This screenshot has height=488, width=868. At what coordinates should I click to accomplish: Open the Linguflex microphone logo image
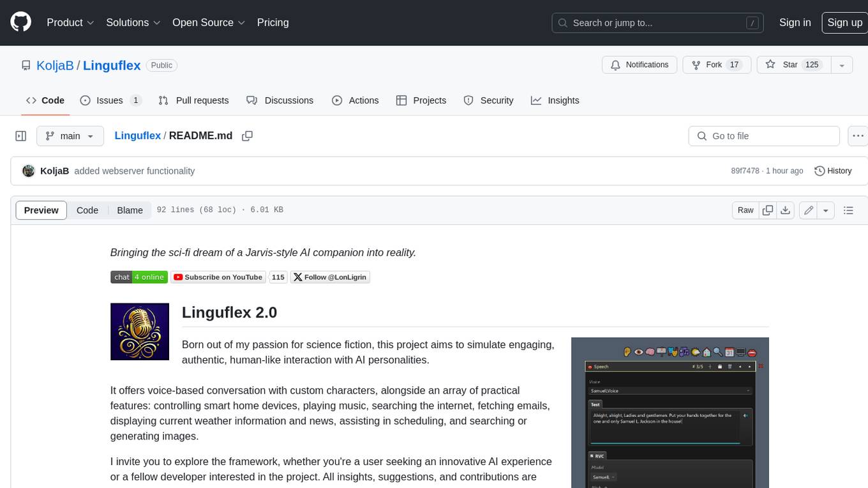coord(140,332)
